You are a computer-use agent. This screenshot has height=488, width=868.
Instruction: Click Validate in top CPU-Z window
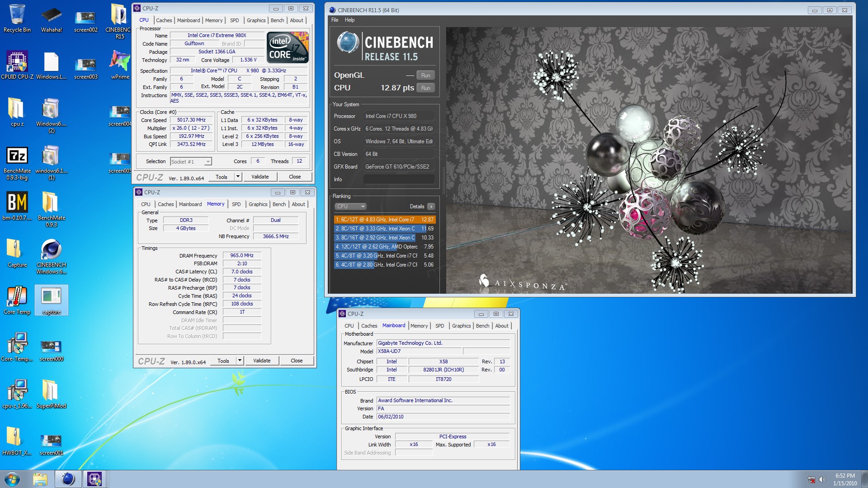tap(260, 177)
